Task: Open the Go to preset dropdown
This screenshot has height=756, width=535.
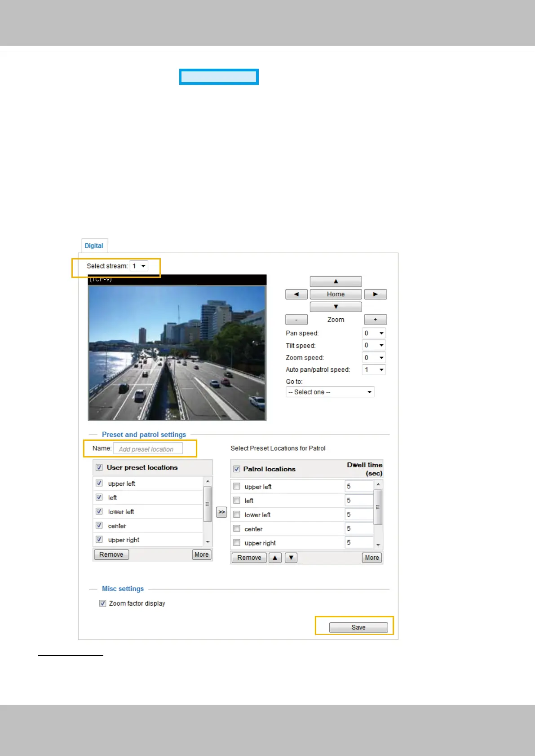Action: (x=330, y=392)
